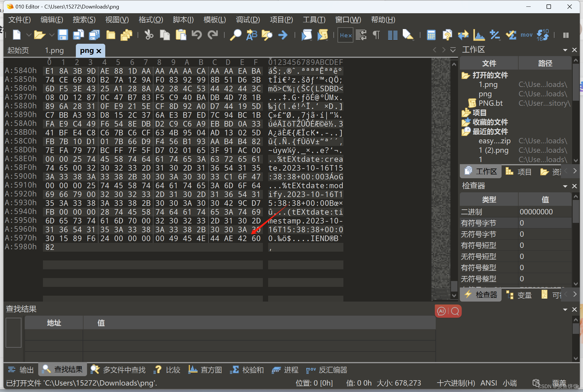Screen dimensions: 583x392
Task: Click the Run Template icon
Action: coord(323,35)
